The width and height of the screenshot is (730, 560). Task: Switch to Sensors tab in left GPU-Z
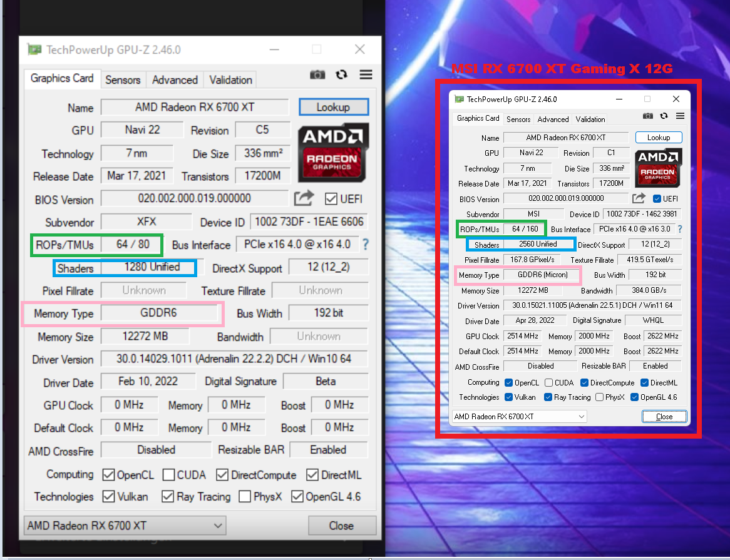pyautogui.click(x=123, y=80)
